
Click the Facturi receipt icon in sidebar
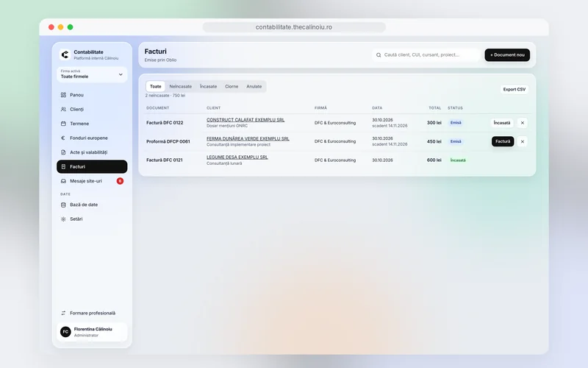click(63, 167)
